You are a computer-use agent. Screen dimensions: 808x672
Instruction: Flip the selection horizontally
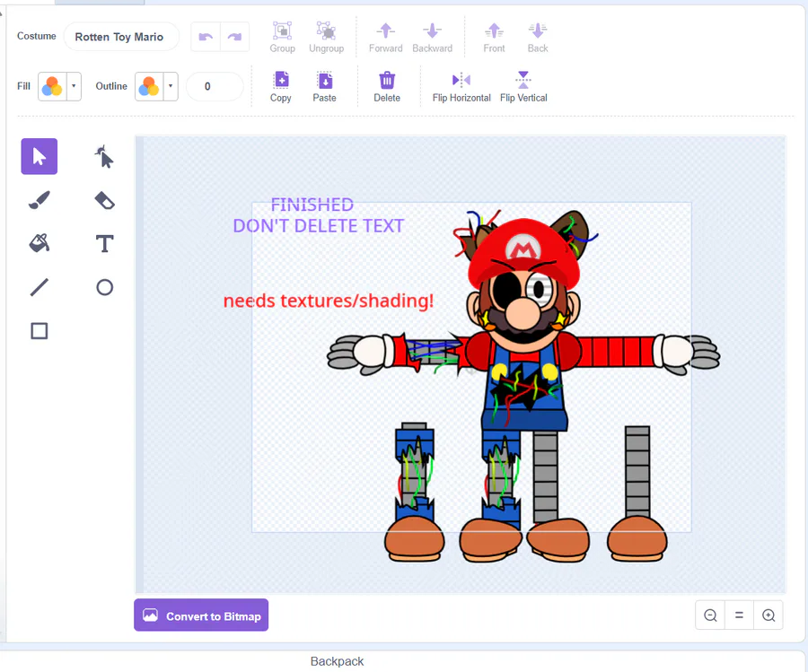pyautogui.click(x=461, y=87)
